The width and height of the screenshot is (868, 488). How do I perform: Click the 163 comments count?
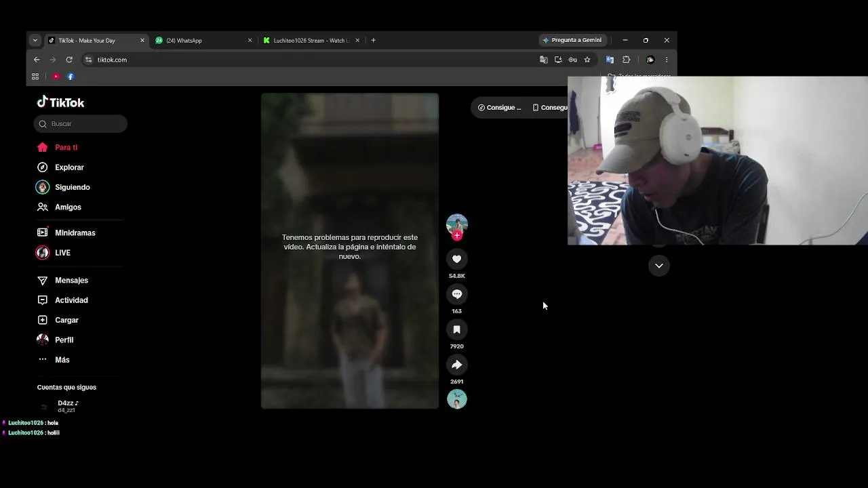457,311
